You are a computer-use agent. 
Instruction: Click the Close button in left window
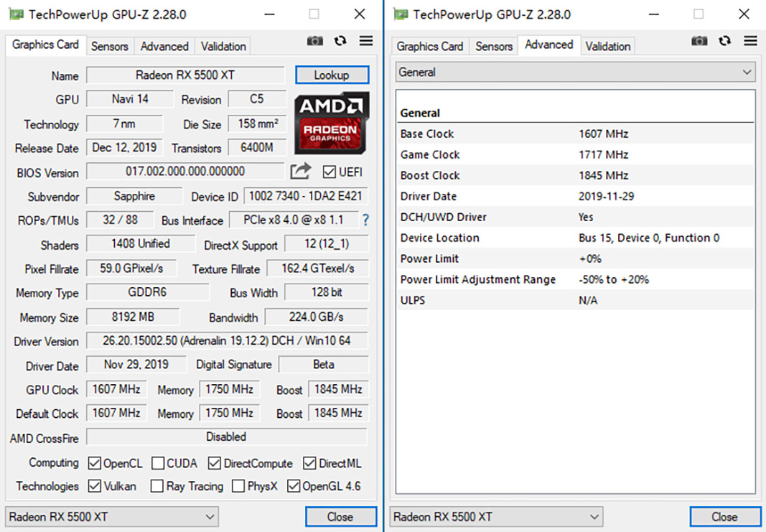(340, 517)
